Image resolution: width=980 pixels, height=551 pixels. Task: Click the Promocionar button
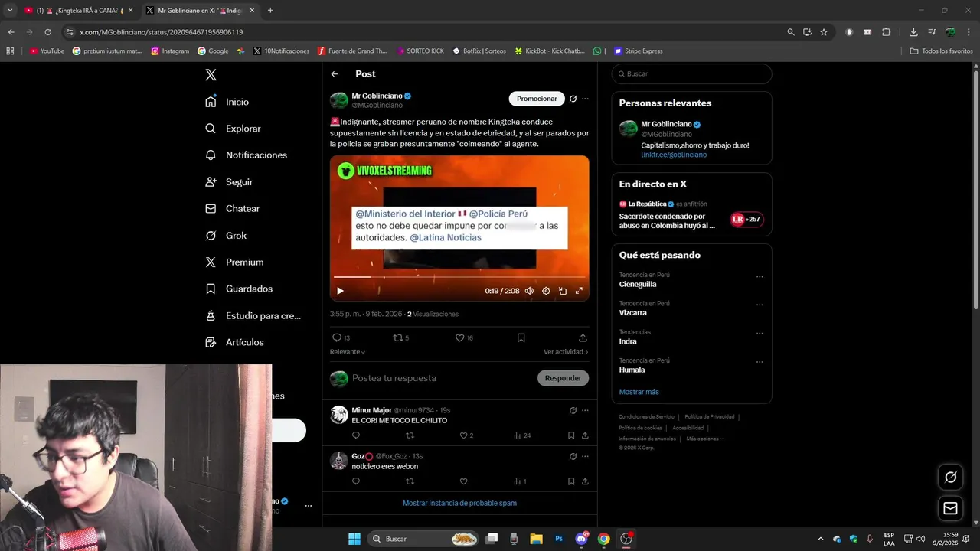[537, 99]
